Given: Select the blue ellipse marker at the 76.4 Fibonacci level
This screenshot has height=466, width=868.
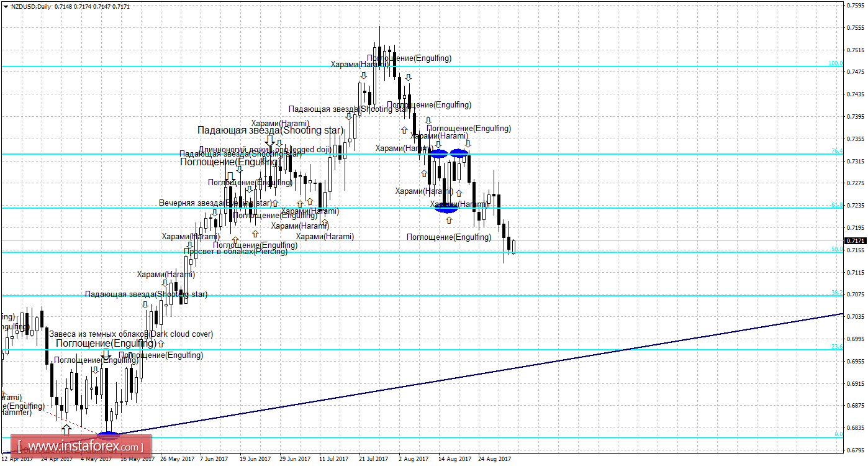Looking at the screenshot, I should (x=440, y=153).
